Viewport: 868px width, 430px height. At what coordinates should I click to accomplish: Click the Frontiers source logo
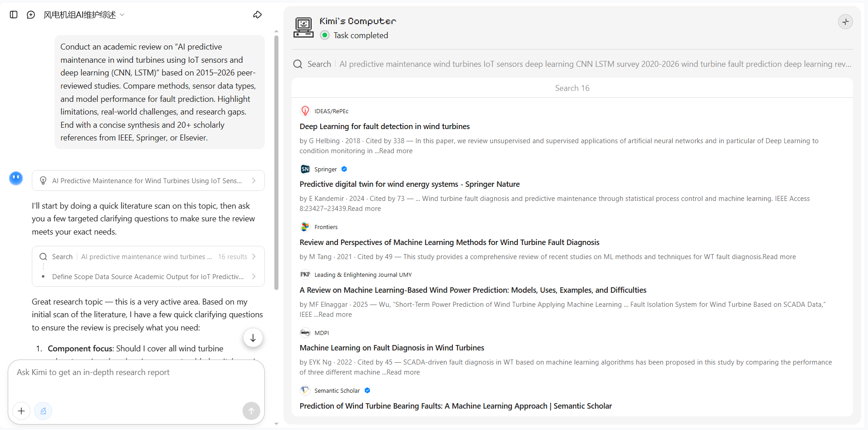(x=305, y=227)
